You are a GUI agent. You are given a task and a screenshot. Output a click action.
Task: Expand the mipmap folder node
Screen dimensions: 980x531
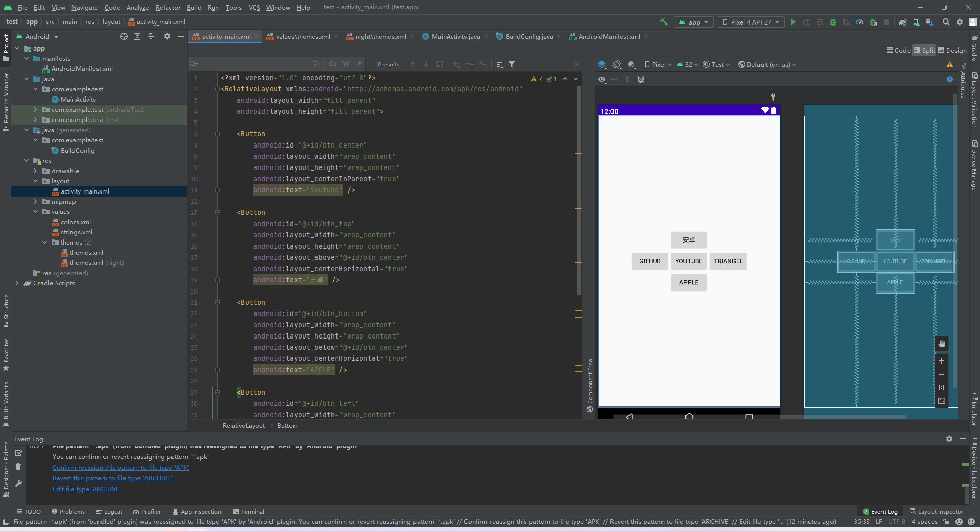tap(35, 201)
